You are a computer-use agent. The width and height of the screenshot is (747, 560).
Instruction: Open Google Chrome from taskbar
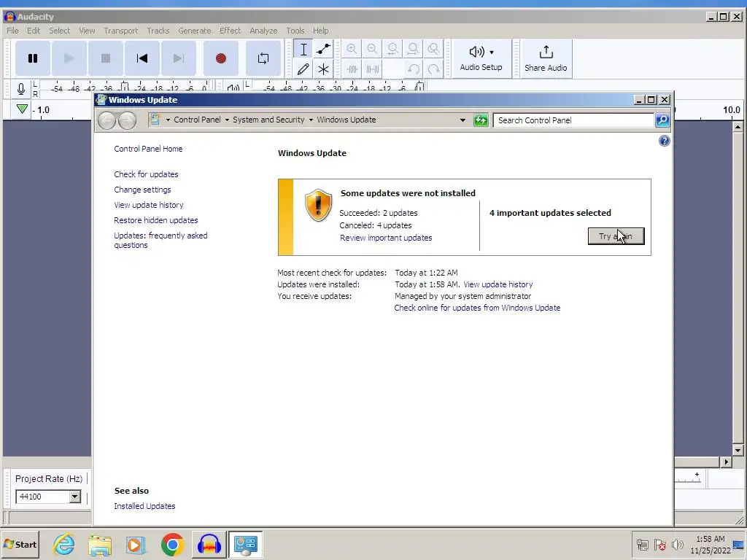[172, 544]
